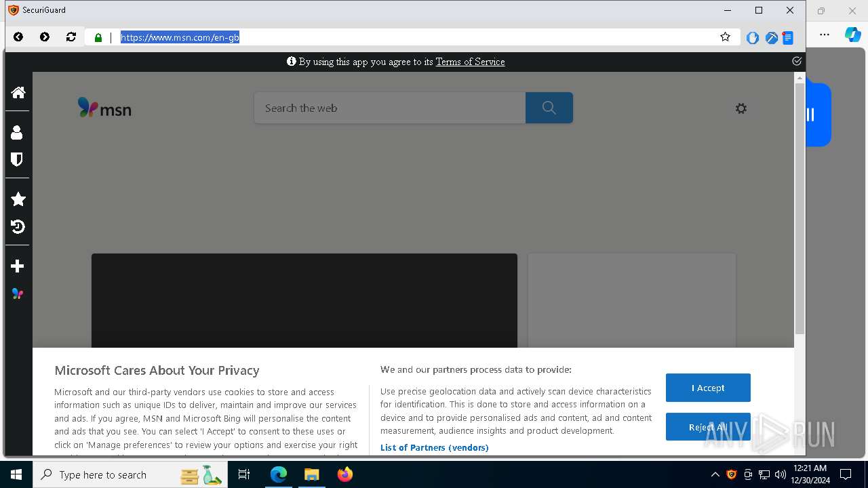Click the taskbar 'Type here to search' box

[x=130, y=474]
